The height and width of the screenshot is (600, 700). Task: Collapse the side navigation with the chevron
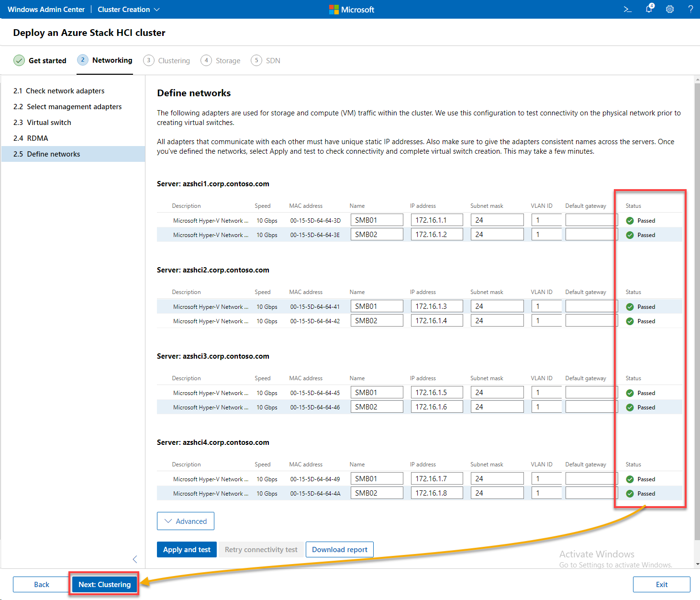coord(135,559)
